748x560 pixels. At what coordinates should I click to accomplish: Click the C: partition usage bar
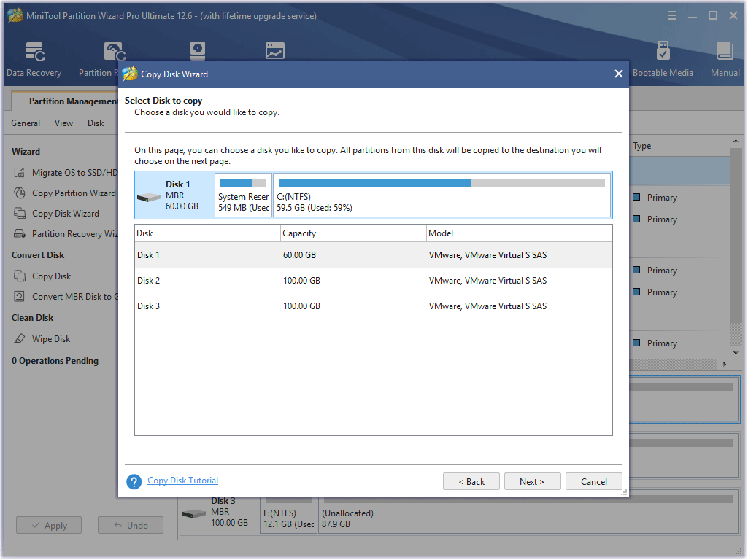442,182
